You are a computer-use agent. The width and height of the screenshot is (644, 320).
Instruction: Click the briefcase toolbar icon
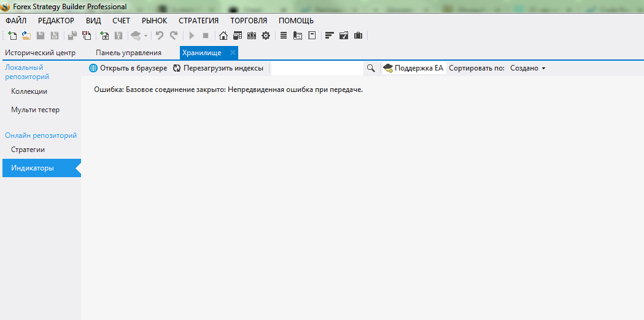pos(358,36)
